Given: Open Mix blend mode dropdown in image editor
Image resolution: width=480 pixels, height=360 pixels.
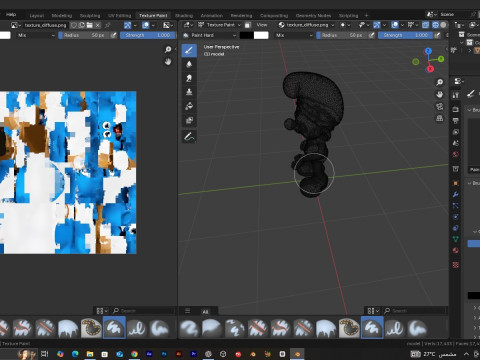Looking at the screenshot, I should [x=36, y=35].
